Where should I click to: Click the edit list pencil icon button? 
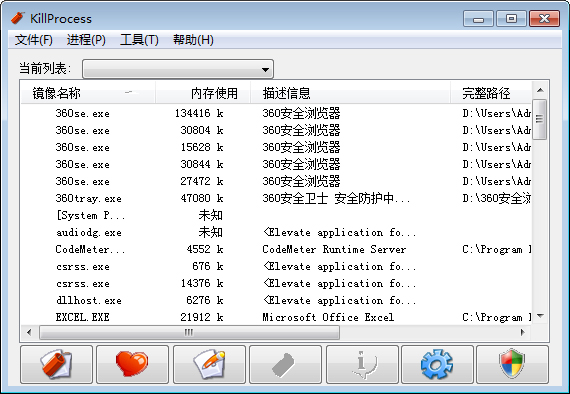pos(209,364)
